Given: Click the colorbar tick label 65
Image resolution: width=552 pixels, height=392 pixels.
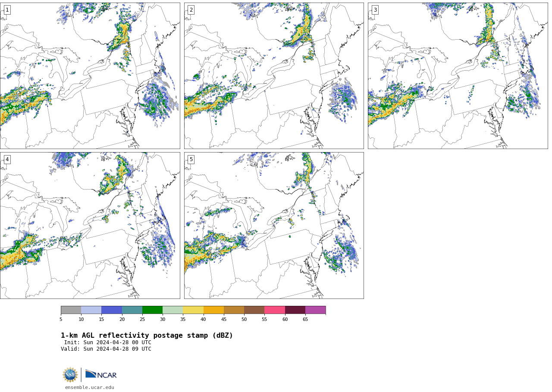Looking at the screenshot, I should click(x=305, y=319).
